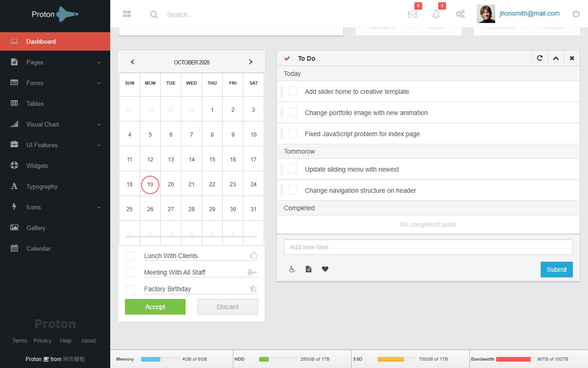The width and height of the screenshot is (588, 368).
Task: Check 'Fixed JavaScript problem for index page'
Action: point(293,133)
